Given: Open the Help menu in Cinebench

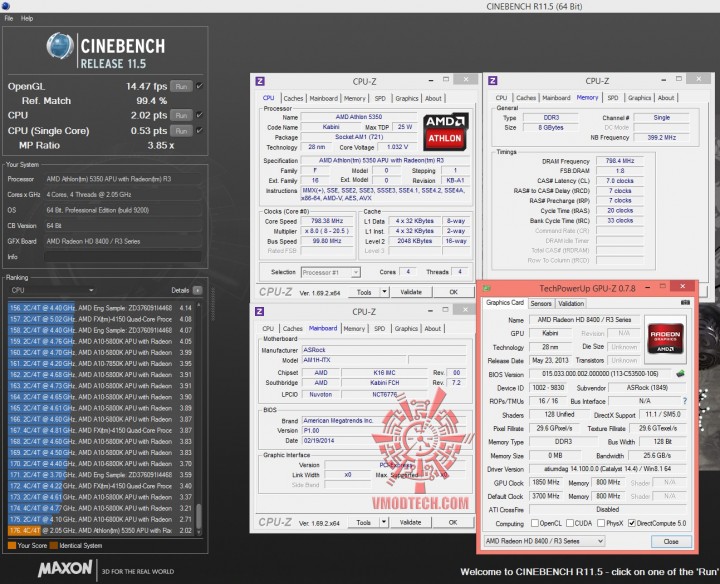Looking at the screenshot, I should [27, 18].
